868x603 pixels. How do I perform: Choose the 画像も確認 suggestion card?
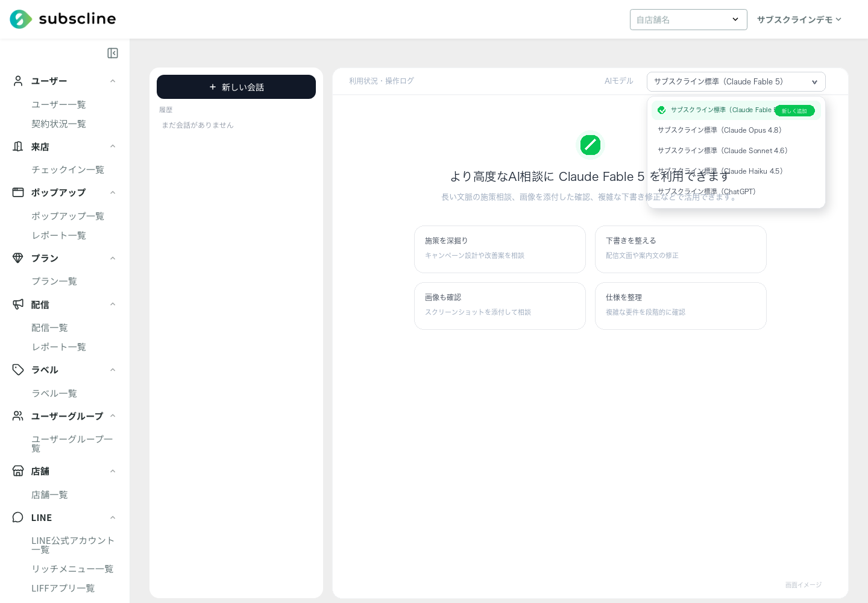(500, 306)
